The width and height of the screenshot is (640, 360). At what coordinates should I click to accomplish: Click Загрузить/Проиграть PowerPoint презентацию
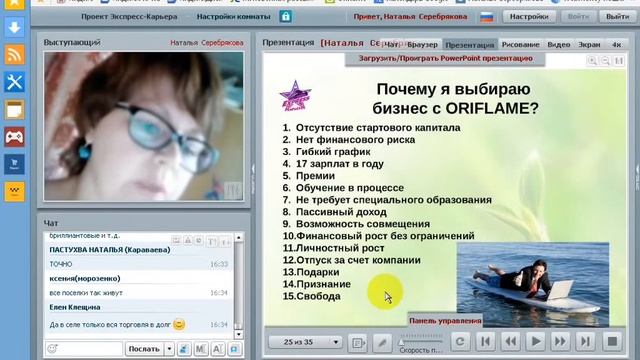point(445,58)
